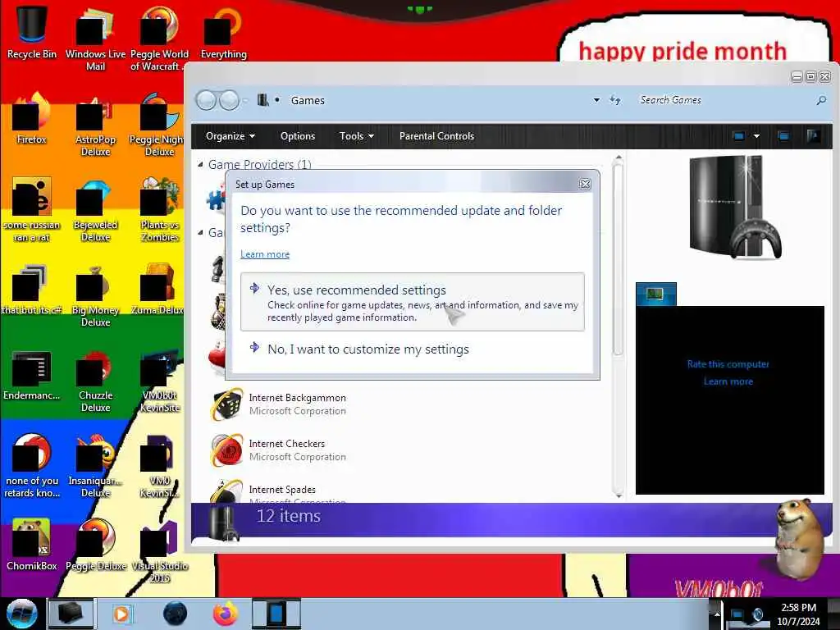Launch Firefox from the desktop
Viewport: 840px width, 630px height.
31,118
